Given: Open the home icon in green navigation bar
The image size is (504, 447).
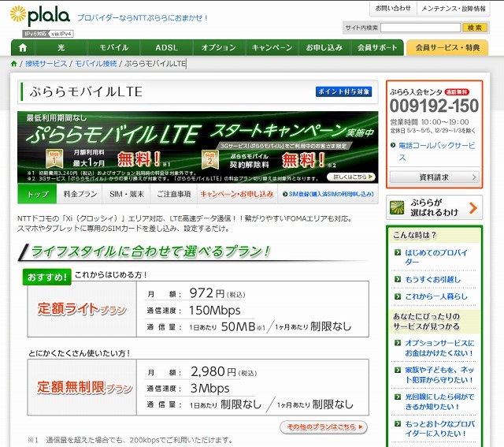Looking at the screenshot, I should 23,47.
